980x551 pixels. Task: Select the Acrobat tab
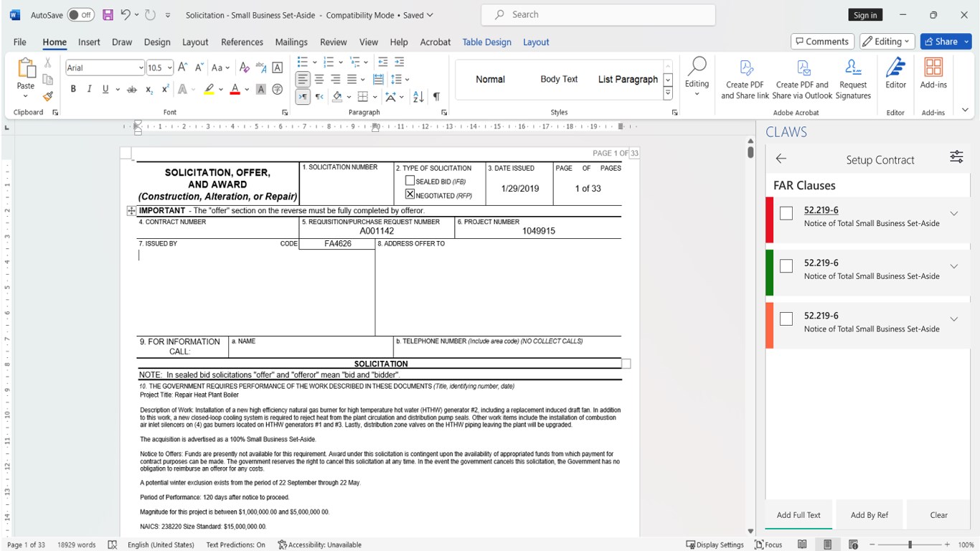(x=435, y=42)
